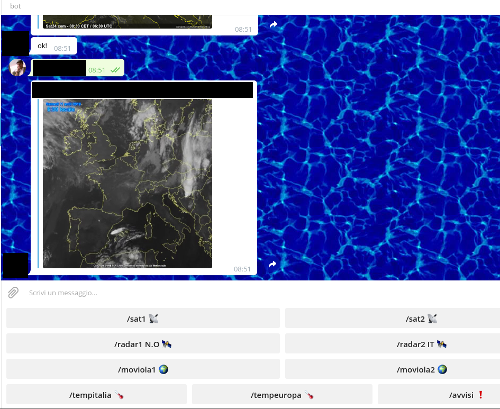Click the 'ok!' message bubble
This screenshot has width=500, height=409.
tap(54, 46)
